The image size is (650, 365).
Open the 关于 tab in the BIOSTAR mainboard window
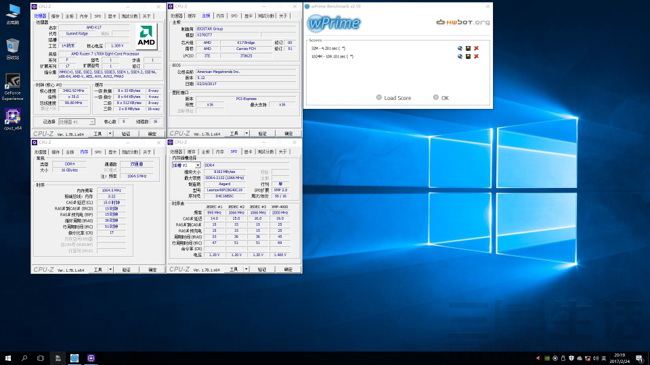[283, 16]
